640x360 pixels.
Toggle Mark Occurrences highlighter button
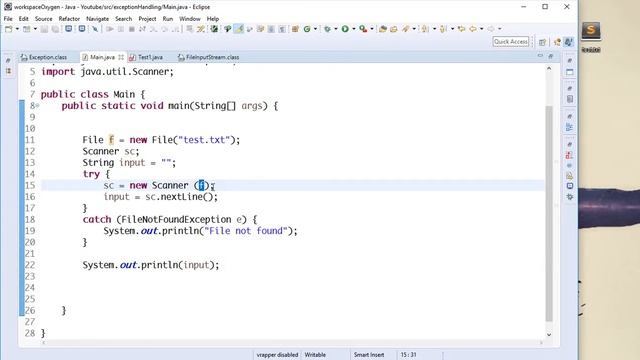238,29
